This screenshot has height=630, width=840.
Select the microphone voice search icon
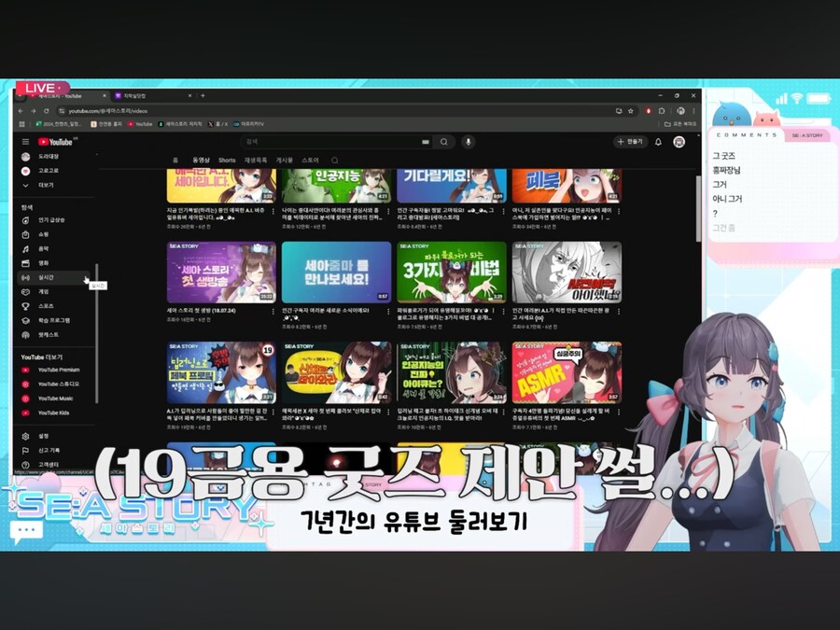[x=468, y=141]
